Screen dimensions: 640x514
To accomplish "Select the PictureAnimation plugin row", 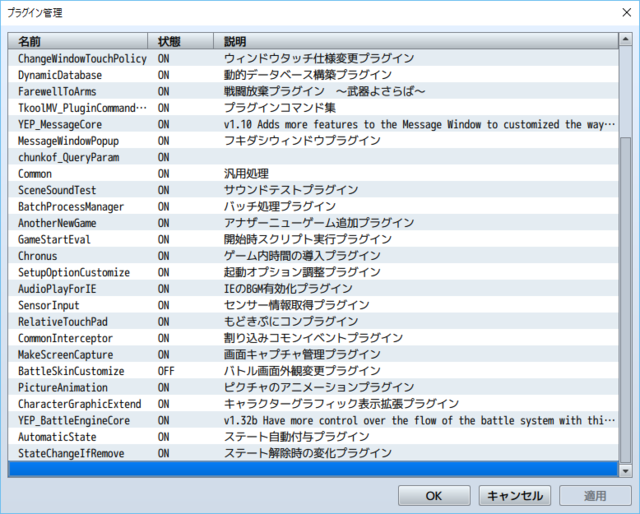I will (x=313, y=387).
